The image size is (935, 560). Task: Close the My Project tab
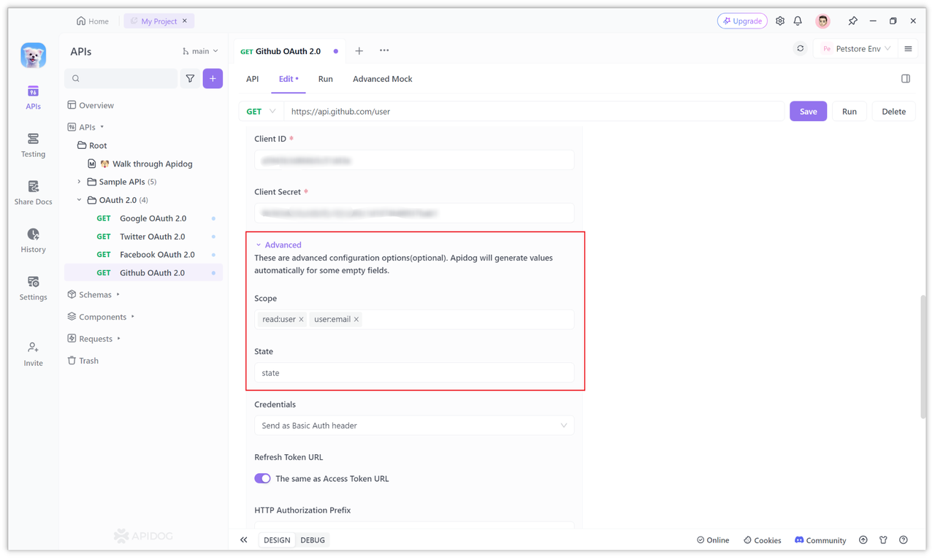pos(185,21)
